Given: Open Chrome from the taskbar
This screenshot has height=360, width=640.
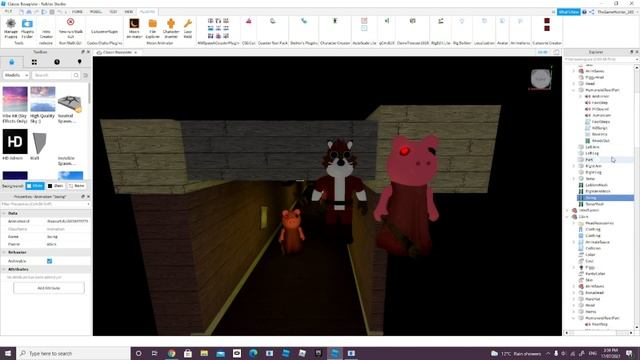Looking at the screenshot, I should click(x=171, y=353).
